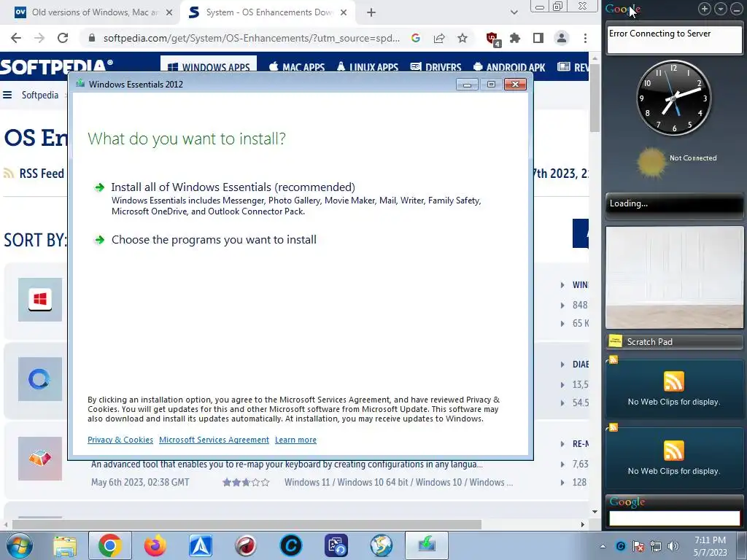Click the Softpedia breadcrumb link

tap(40, 95)
